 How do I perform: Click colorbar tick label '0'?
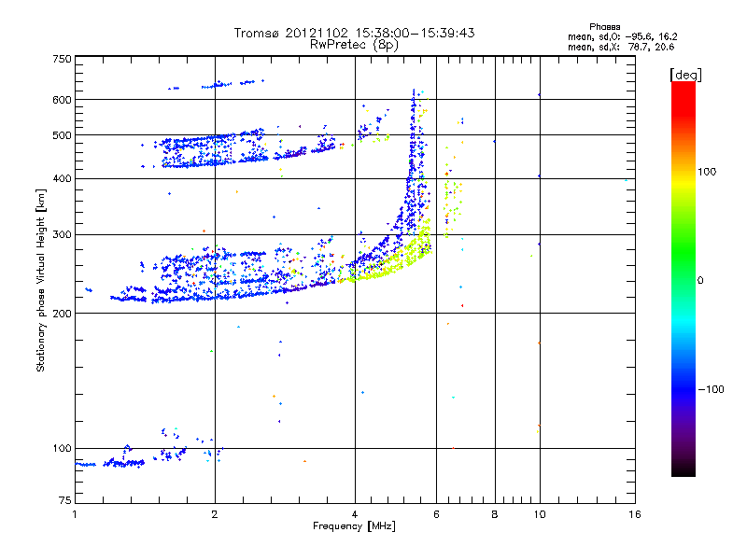[700, 280]
